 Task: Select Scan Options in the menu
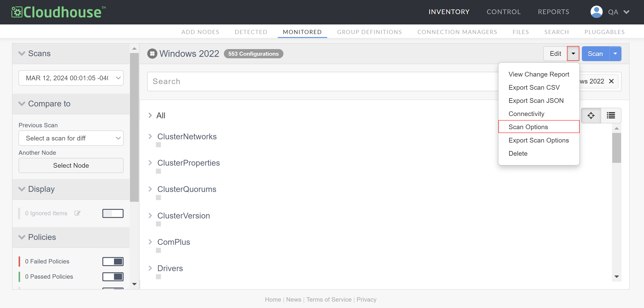(x=539, y=127)
